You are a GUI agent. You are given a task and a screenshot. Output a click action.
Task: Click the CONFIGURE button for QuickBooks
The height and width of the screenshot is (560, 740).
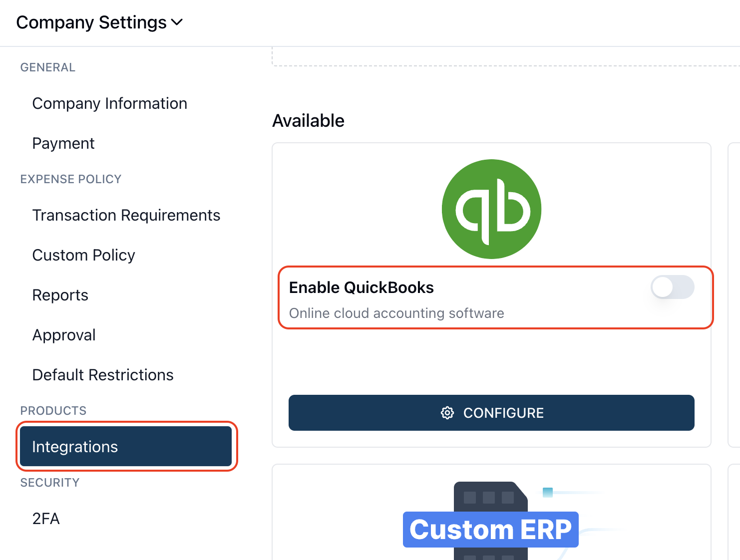pyautogui.click(x=491, y=413)
